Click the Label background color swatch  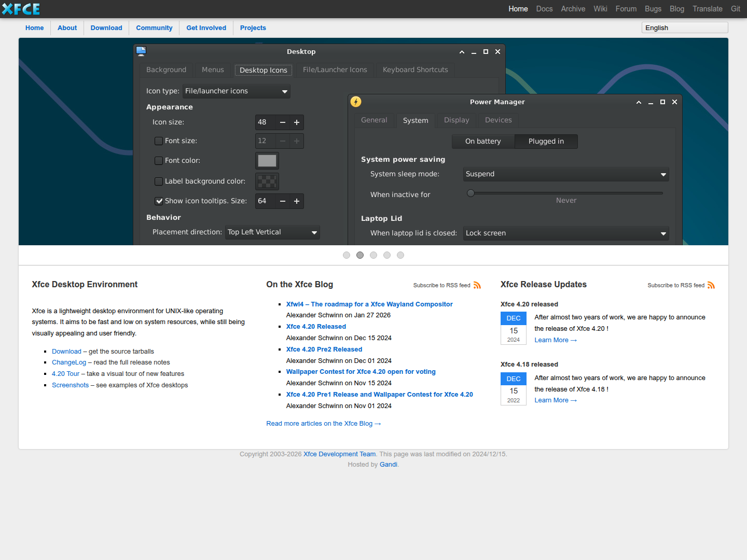point(267,181)
